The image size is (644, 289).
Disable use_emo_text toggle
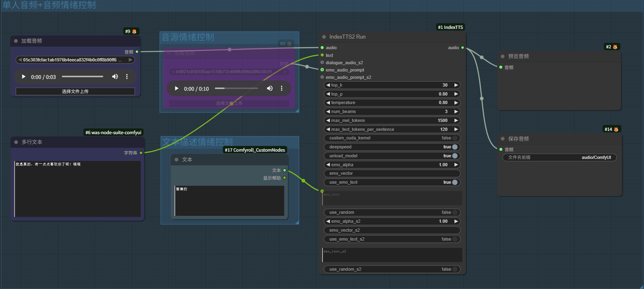[455, 183]
